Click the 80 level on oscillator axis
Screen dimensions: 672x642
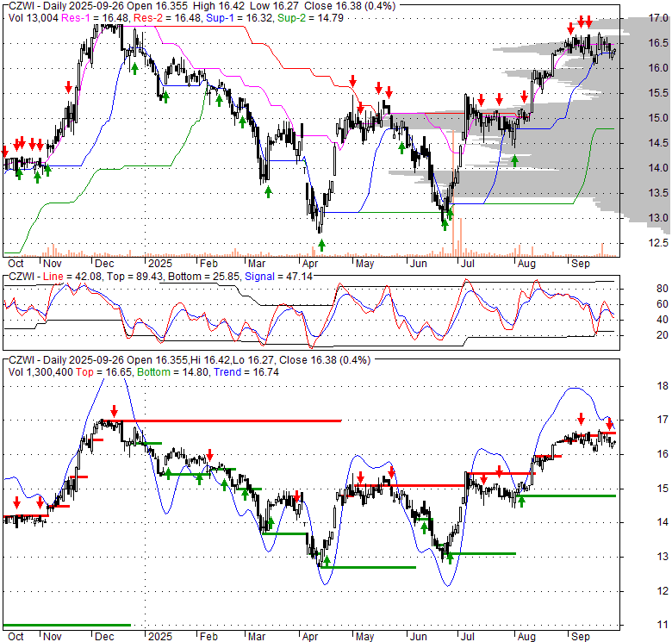663,289
